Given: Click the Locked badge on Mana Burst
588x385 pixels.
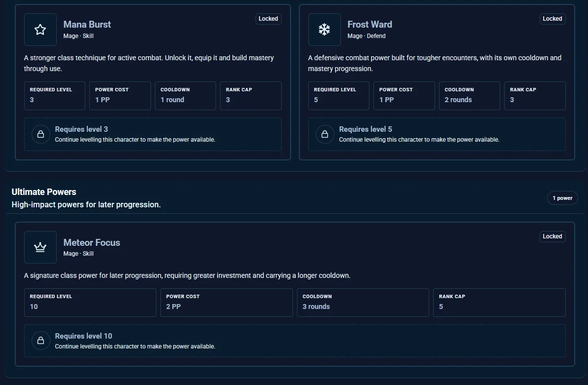Looking at the screenshot, I should point(268,19).
